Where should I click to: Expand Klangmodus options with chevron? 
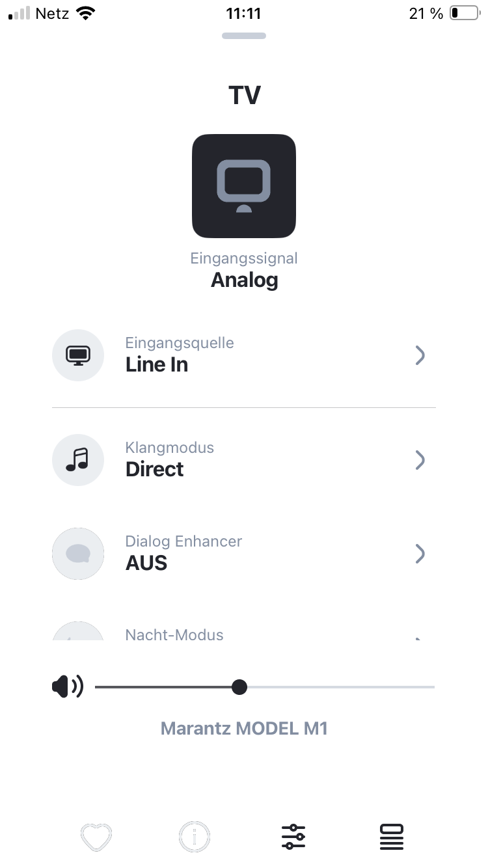click(420, 460)
